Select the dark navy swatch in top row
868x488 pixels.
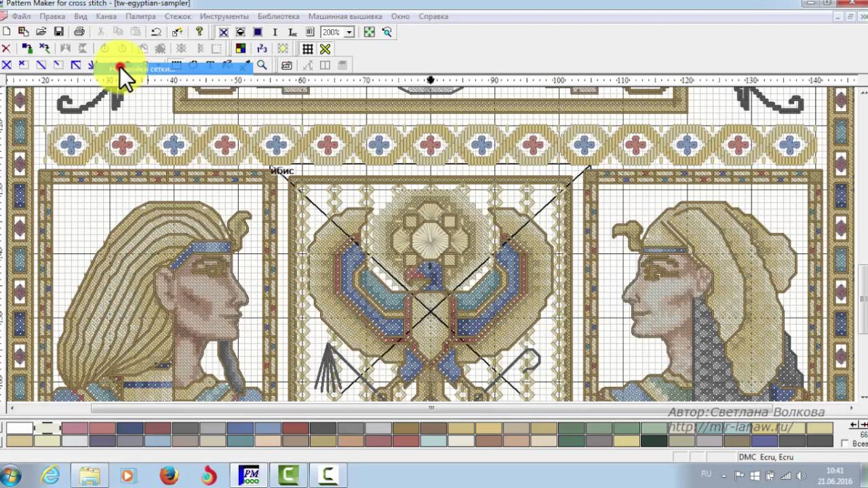(130, 428)
